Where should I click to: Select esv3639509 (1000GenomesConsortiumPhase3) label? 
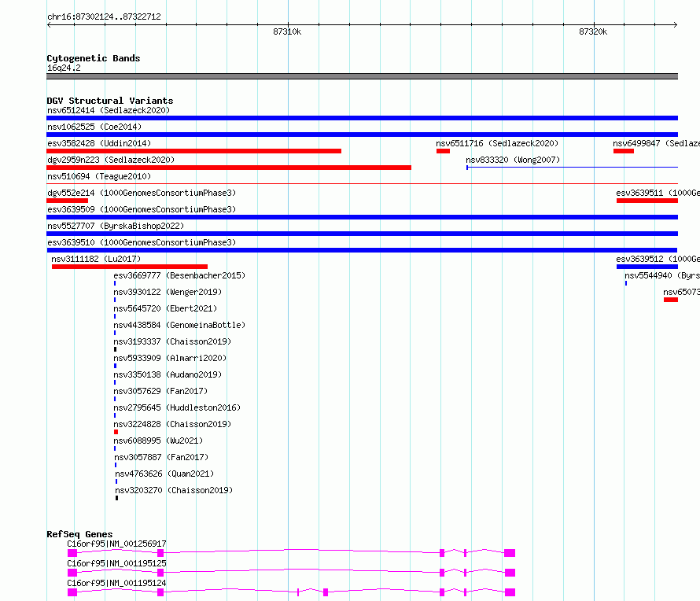tap(142, 209)
